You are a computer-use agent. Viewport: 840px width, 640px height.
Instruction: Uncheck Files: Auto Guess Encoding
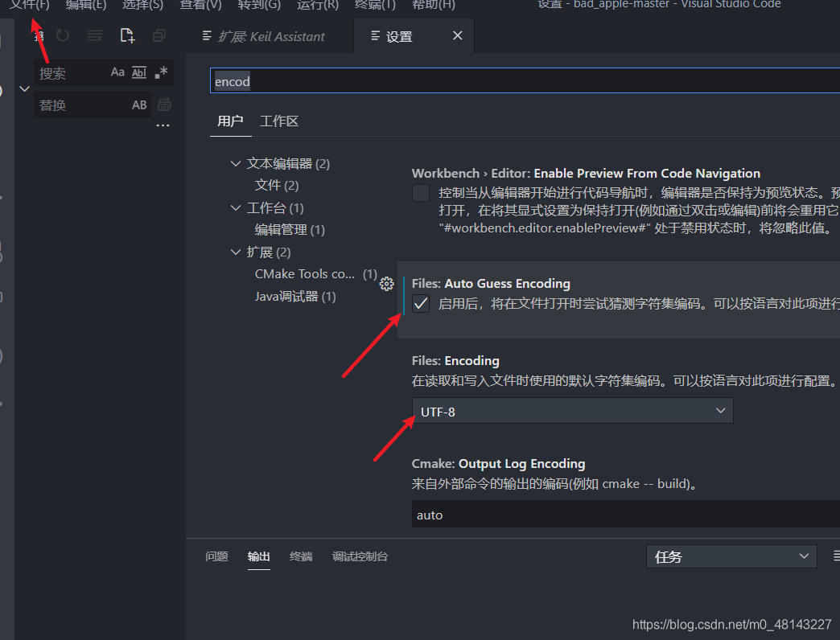[x=420, y=304]
